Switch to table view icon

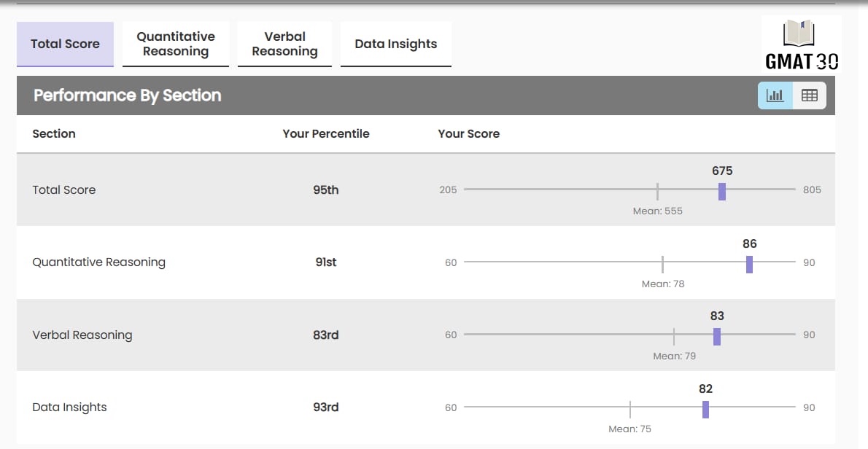[x=809, y=95]
